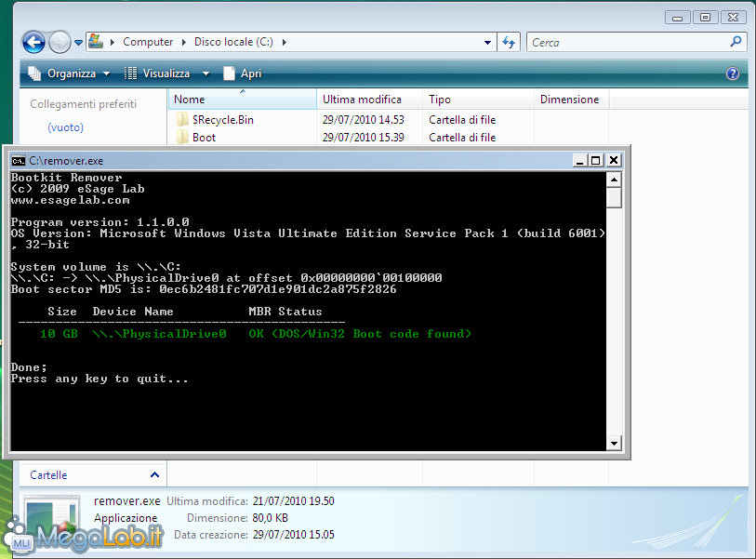Click the Cartelle label

click(48, 475)
